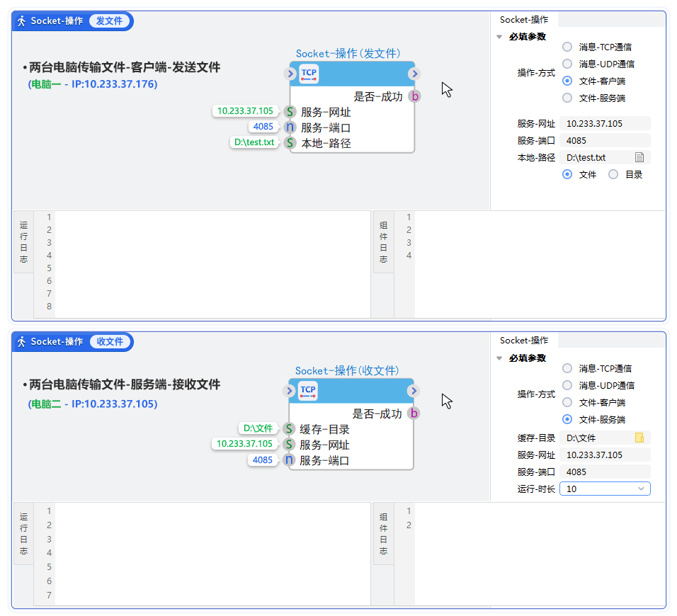Click the 发文件 pill button in header
677x616 pixels.
click(x=109, y=21)
